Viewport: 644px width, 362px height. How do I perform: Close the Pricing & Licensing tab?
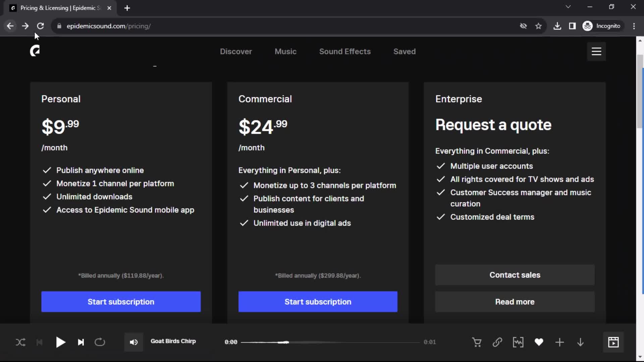(x=109, y=8)
